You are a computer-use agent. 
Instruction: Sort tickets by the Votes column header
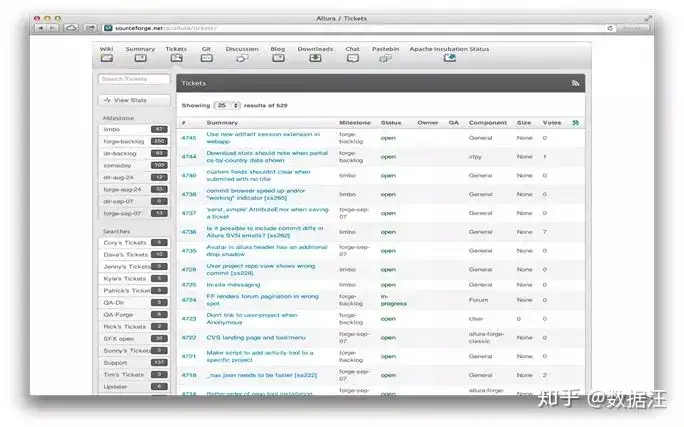(x=552, y=123)
